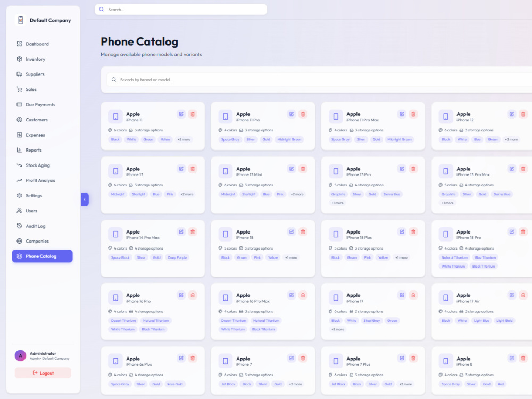Focus the top global Search field
532x399 pixels.
pos(181,10)
